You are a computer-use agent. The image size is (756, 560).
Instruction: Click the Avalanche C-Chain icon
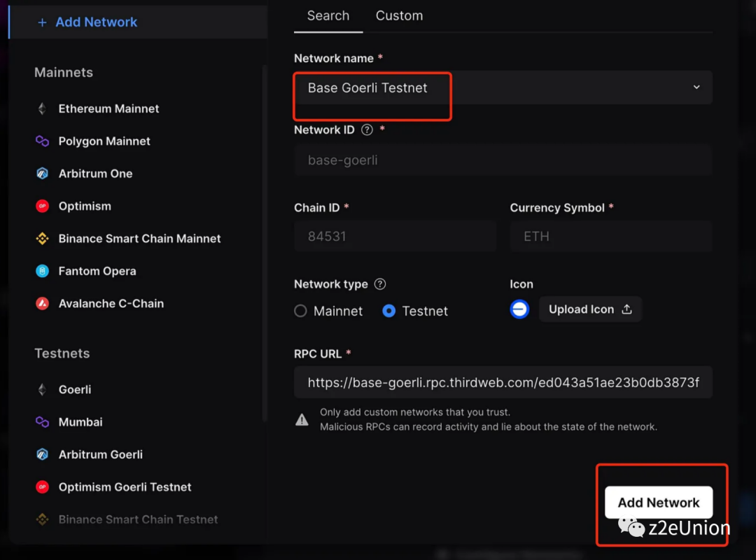[x=42, y=304]
